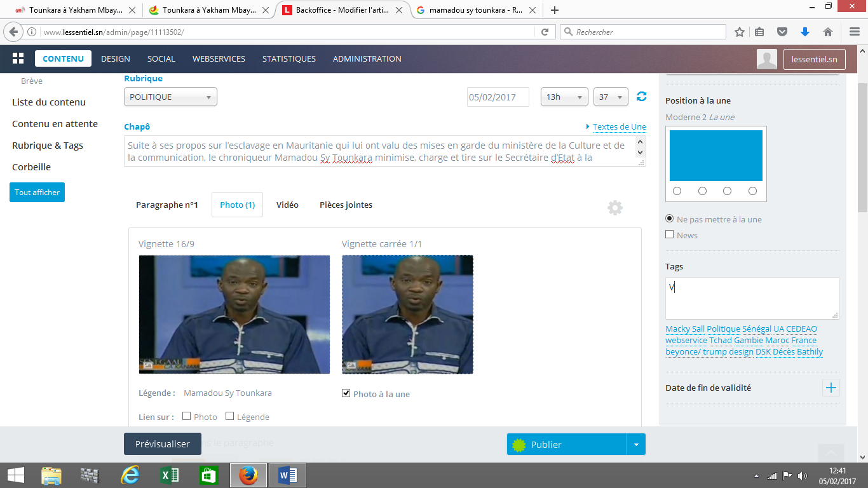Expand the Publier button dropdown arrow
Image resolution: width=868 pixels, height=488 pixels.
(x=635, y=445)
